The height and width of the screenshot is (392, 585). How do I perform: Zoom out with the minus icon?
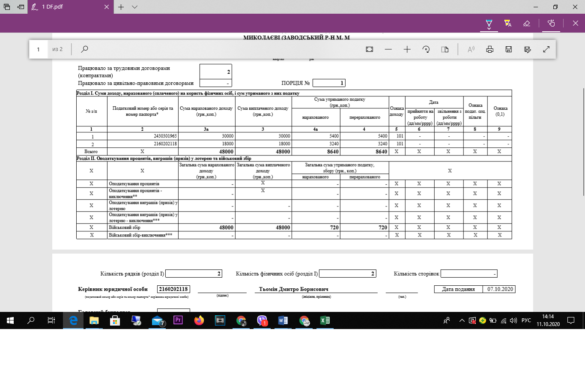[388, 49]
